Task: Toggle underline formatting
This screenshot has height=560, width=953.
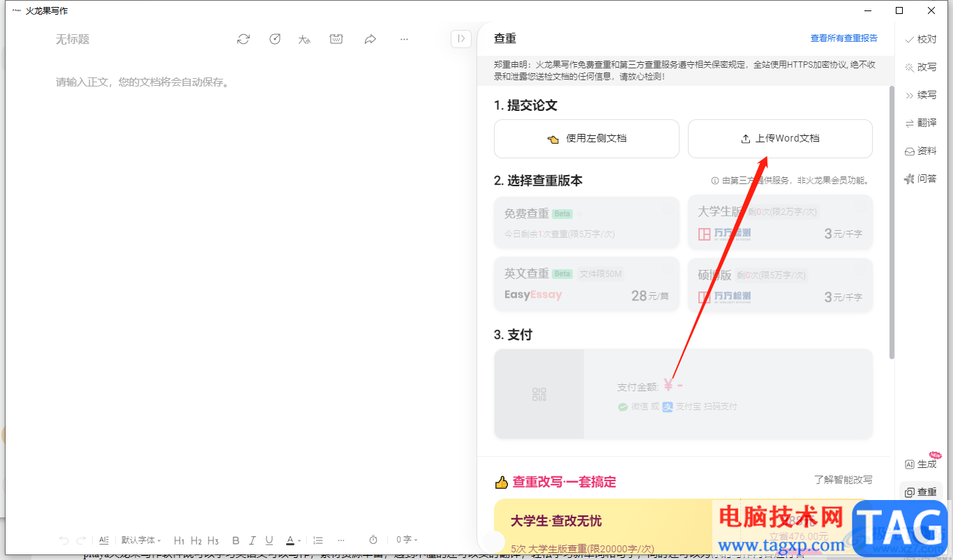Action: [x=269, y=540]
